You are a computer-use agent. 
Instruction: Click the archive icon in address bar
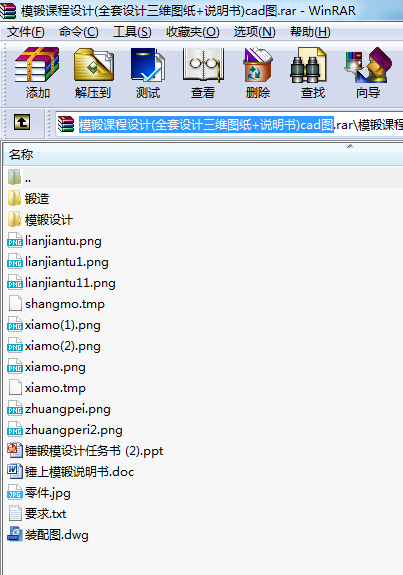[66, 124]
